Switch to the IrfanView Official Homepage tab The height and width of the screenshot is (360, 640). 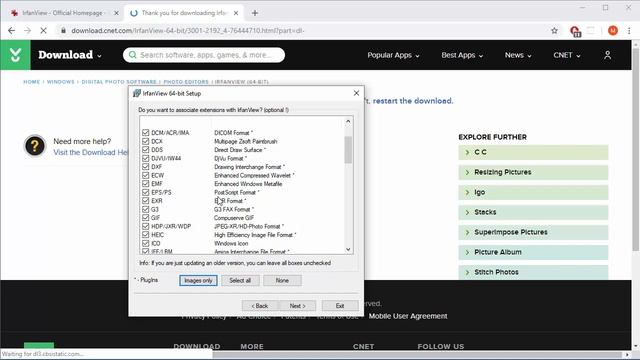(64, 13)
